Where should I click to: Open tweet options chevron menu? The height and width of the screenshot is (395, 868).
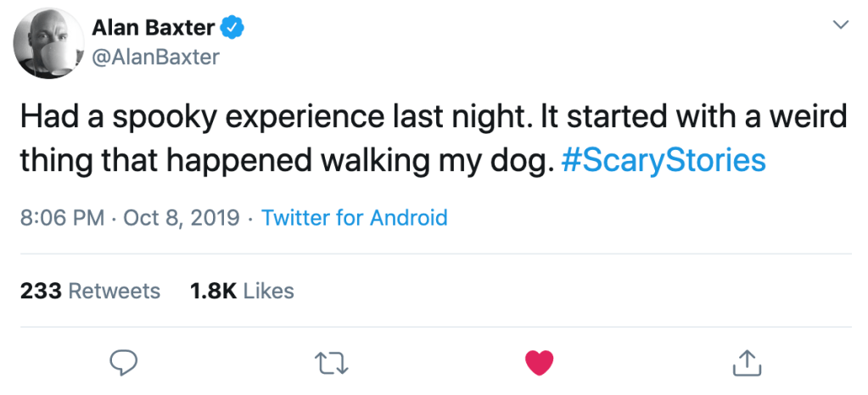pyautogui.click(x=840, y=26)
